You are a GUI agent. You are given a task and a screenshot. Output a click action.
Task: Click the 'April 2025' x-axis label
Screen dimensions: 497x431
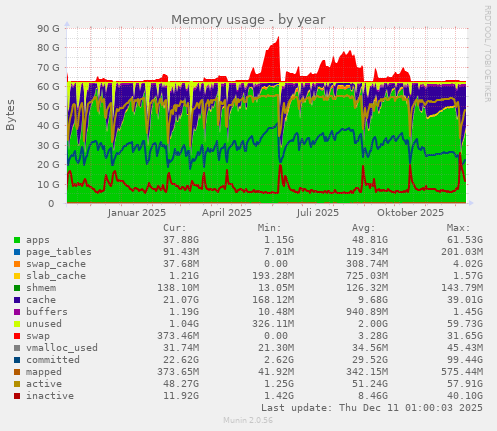(227, 213)
